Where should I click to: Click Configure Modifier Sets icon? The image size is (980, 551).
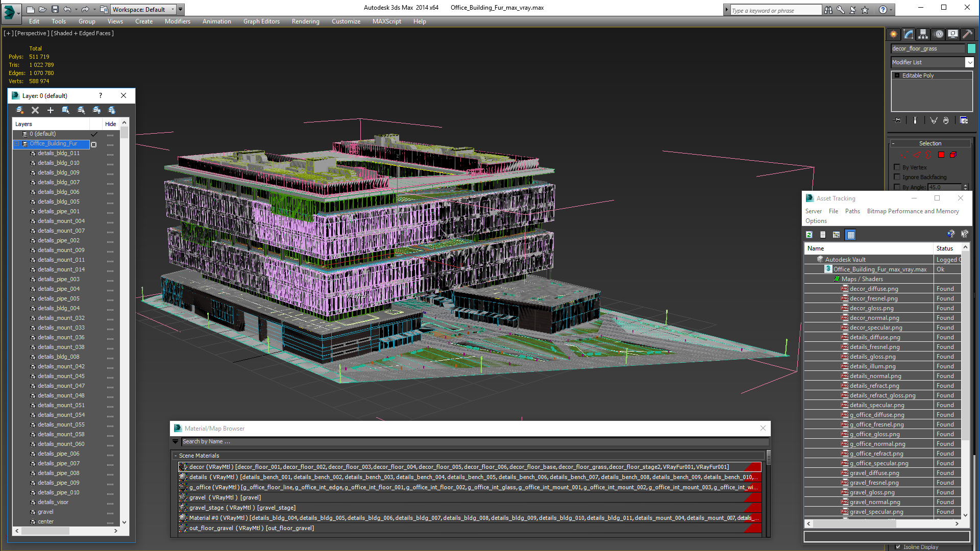(964, 120)
